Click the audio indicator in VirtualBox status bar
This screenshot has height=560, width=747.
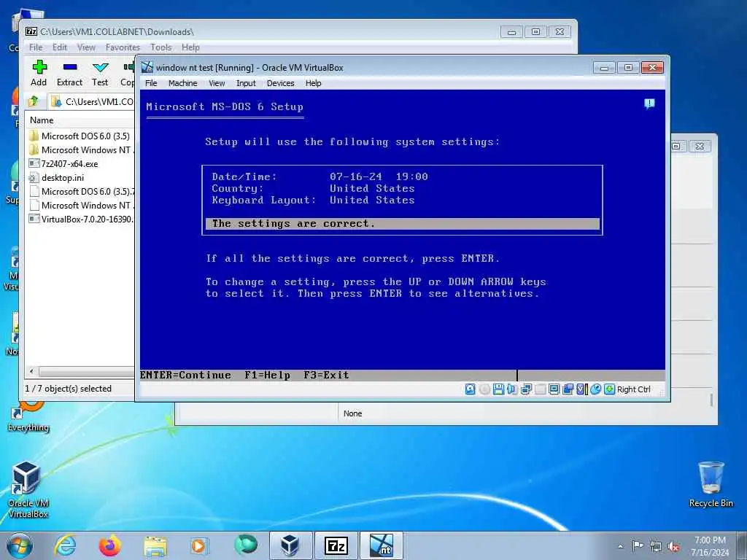[512, 389]
